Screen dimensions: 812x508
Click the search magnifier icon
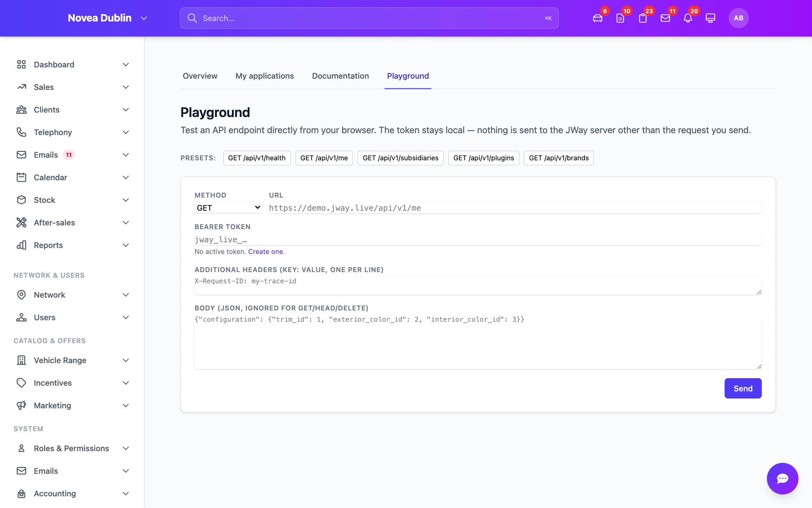[x=192, y=18]
